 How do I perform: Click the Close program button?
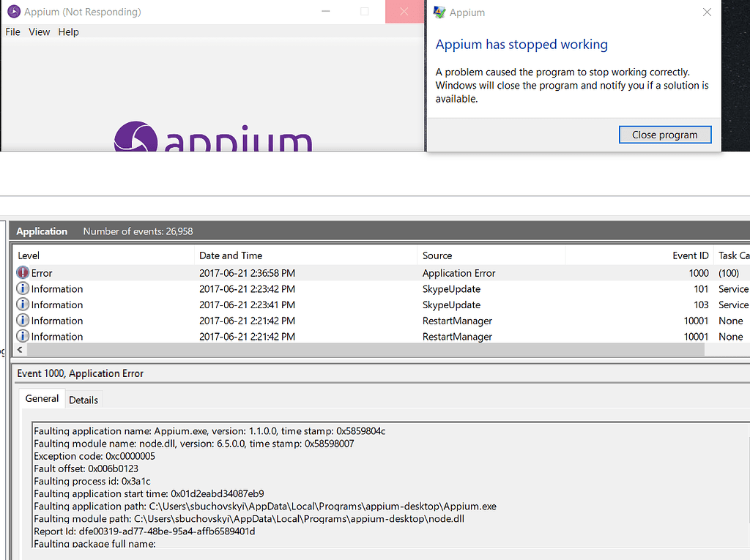pos(665,135)
